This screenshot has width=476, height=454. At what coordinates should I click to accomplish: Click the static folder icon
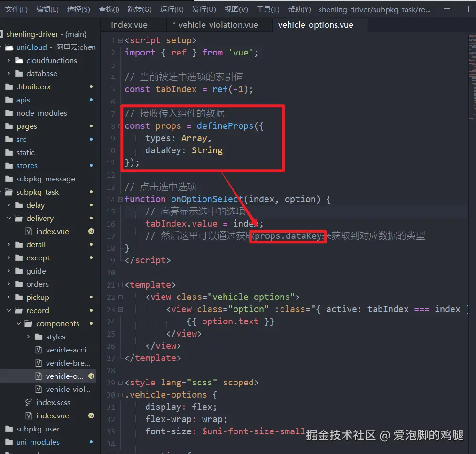pos(9,152)
